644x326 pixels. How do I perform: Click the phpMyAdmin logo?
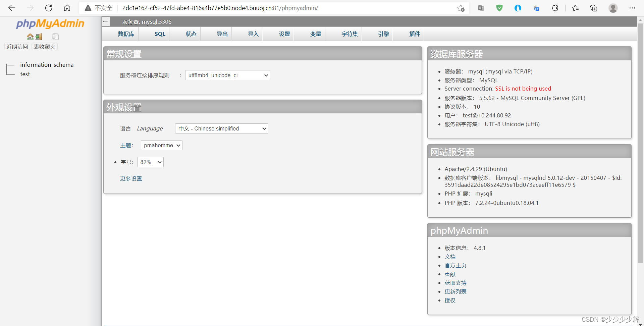point(50,23)
